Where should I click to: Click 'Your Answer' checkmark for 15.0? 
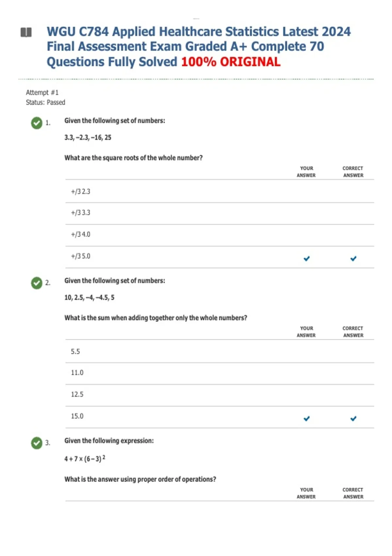tap(306, 419)
